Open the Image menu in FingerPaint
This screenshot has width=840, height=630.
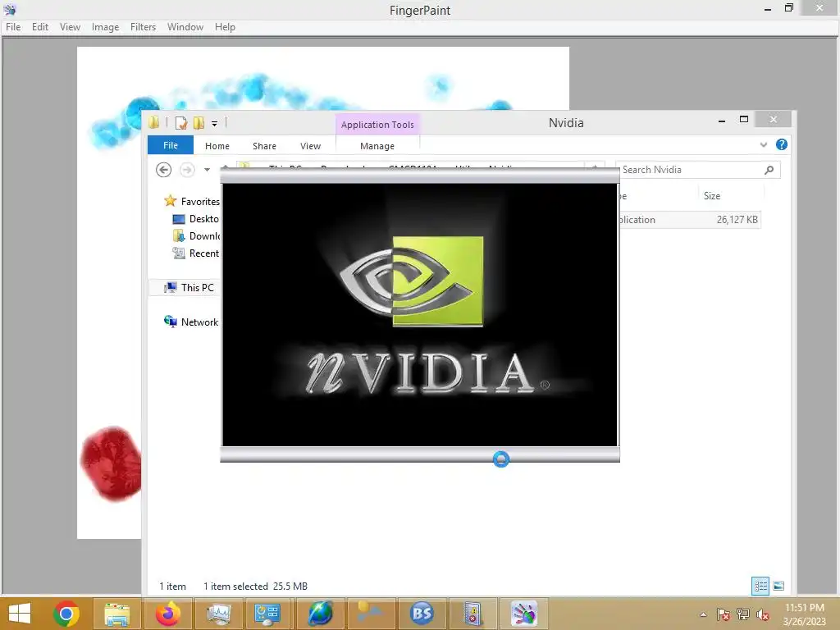(105, 27)
